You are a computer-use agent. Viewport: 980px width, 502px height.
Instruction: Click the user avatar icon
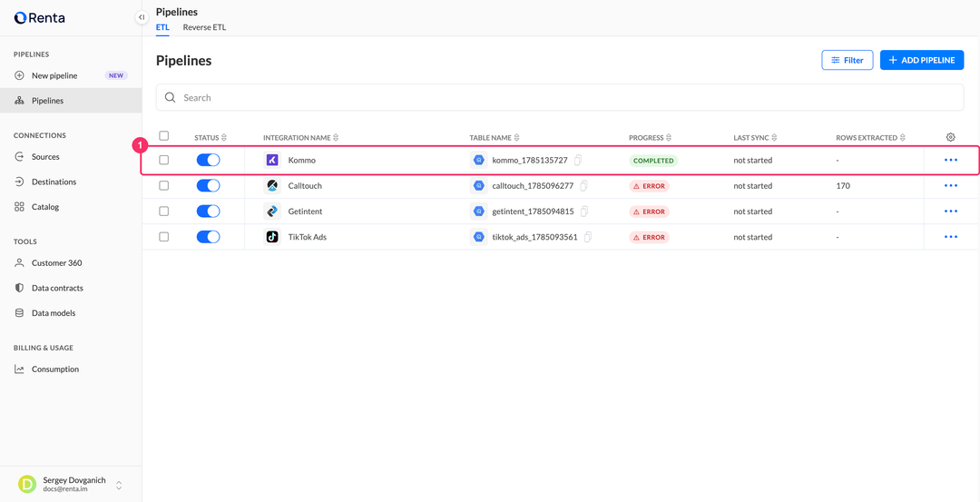coord(27,485)
